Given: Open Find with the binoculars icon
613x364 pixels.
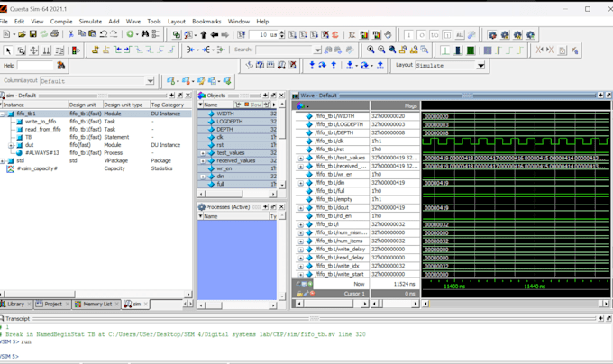Looking at the screenshot, I should tap(145, 34).
